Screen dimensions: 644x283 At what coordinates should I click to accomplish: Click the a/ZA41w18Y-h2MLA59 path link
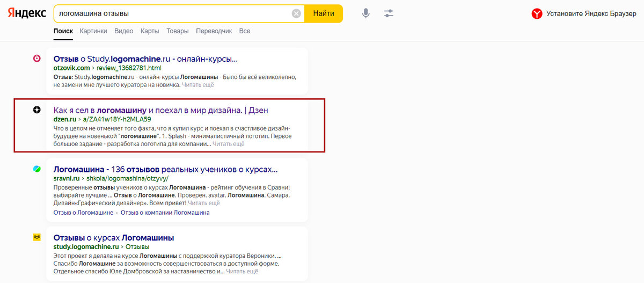click(117, 119)
